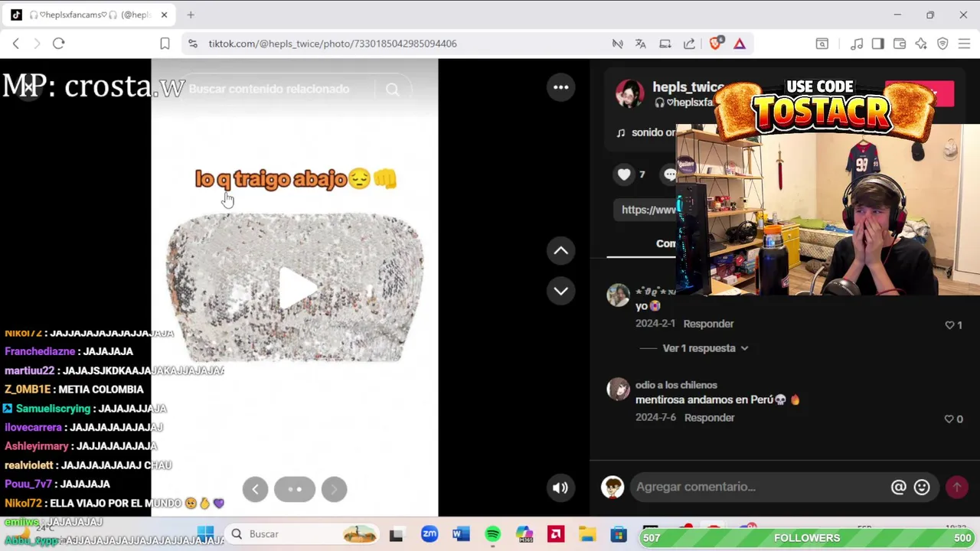The image size is (980, 551).
Task: Click own avatar beside comment box
Action: [x=612, y=487]
